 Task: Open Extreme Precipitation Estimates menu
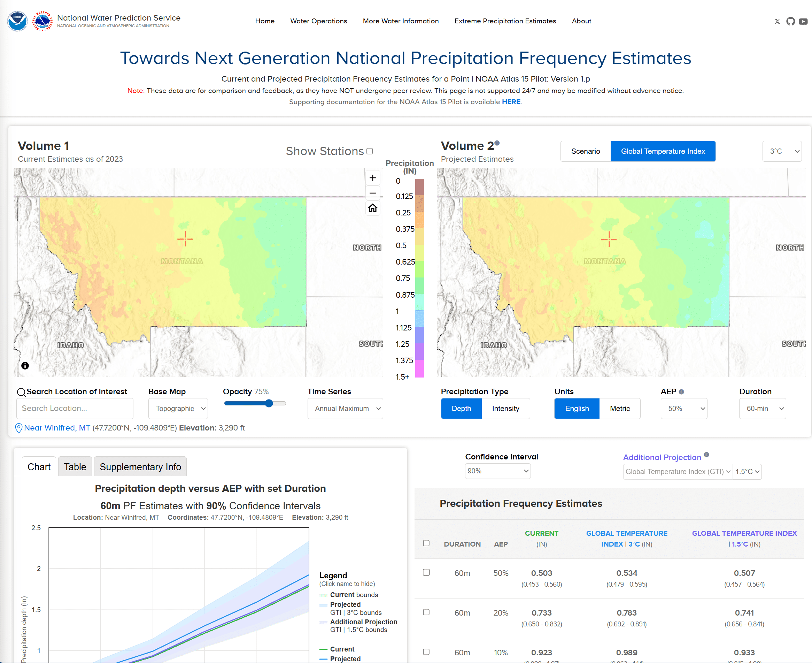(x=505, y=21)
